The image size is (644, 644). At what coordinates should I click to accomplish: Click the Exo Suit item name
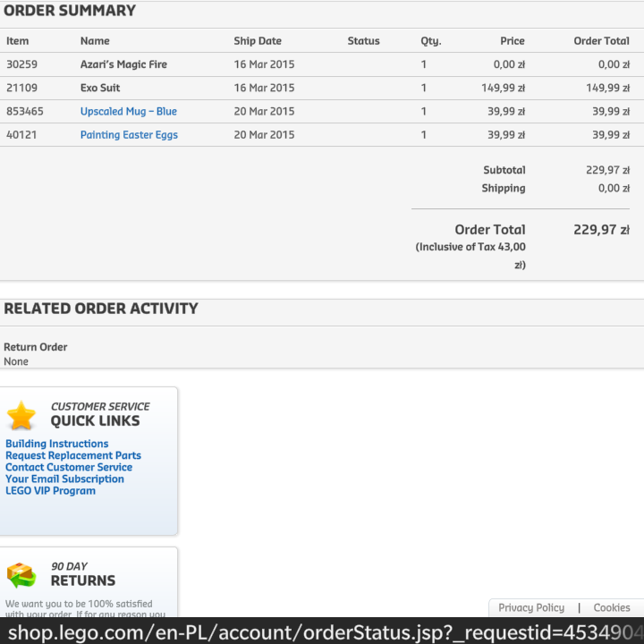tap(100, 88)
